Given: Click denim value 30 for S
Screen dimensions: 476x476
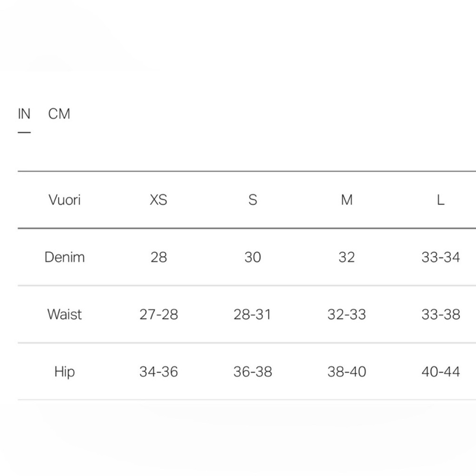Looking at the screenshot, I should 253,258.
